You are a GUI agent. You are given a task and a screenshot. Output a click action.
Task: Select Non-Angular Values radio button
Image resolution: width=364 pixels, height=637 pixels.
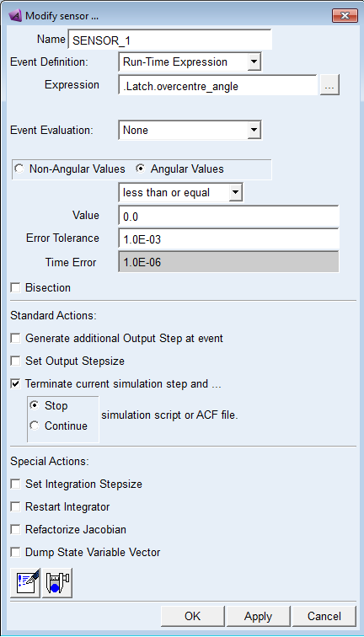(19, 169)
